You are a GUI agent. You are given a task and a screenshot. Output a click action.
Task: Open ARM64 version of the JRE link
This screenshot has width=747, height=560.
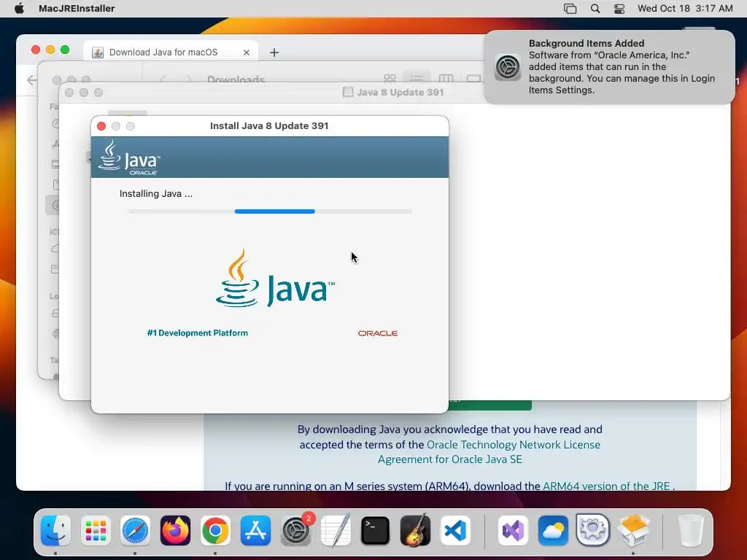(x=606, y=486)
